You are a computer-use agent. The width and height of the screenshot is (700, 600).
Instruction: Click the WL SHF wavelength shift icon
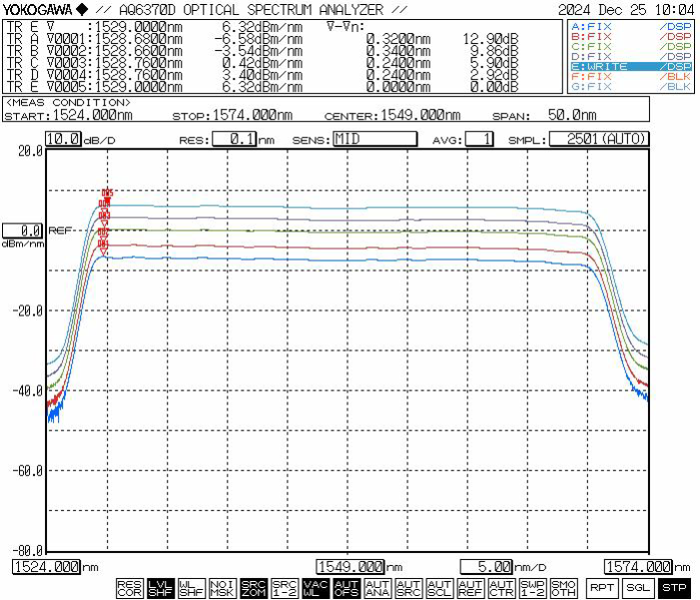(x=192, y=588)
